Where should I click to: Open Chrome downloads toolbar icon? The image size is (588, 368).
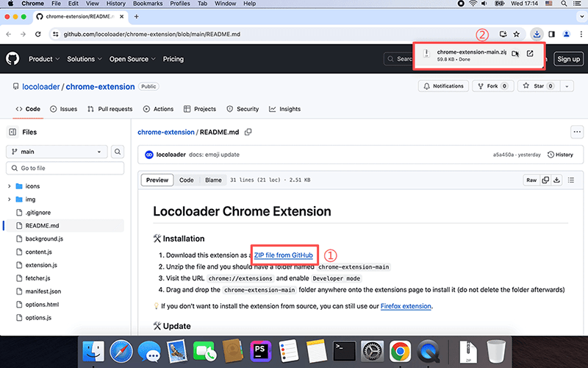(537, 34)
